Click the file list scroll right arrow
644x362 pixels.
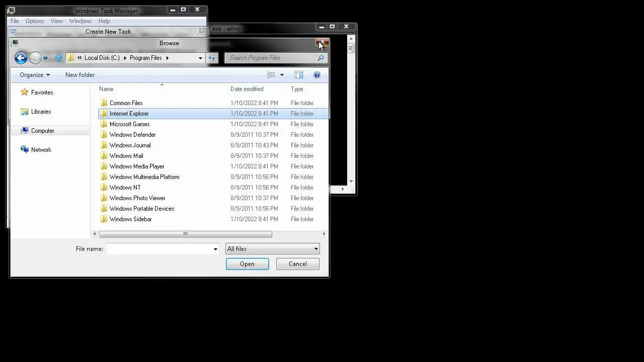coord(324,234)
